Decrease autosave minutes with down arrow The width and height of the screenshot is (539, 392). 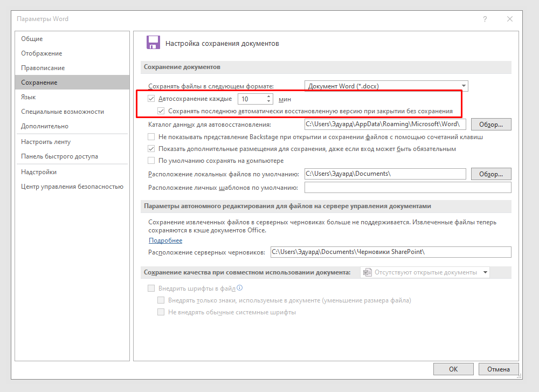point(269,101)
